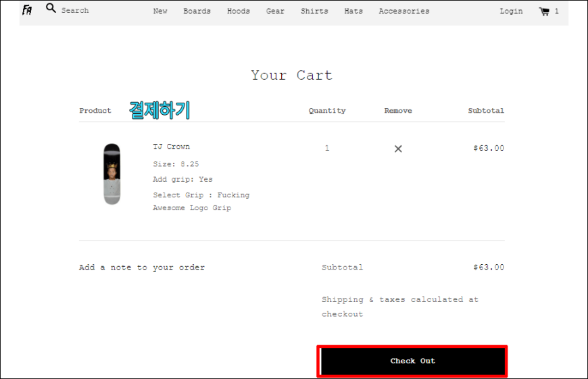Open the Hoods menu item
This screenshot has width=588, height=379.
239,11
